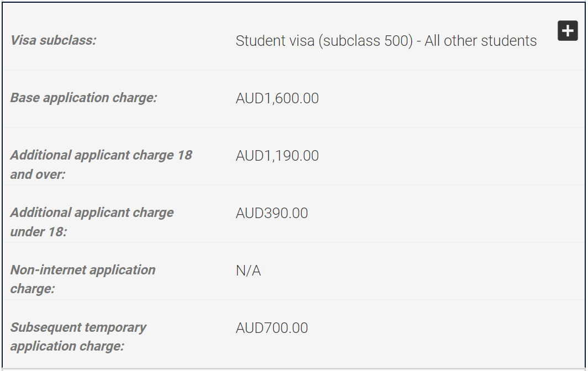
Task: Click 'application charge:' in last row
Action: coord(67,346)
